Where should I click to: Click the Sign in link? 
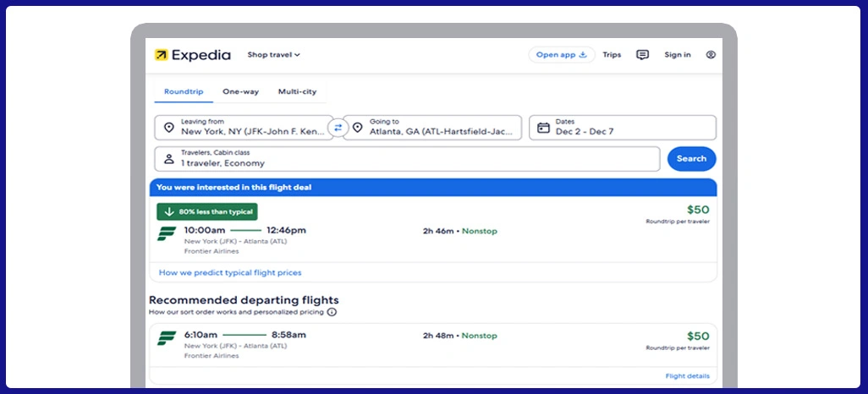pos(678,55)
